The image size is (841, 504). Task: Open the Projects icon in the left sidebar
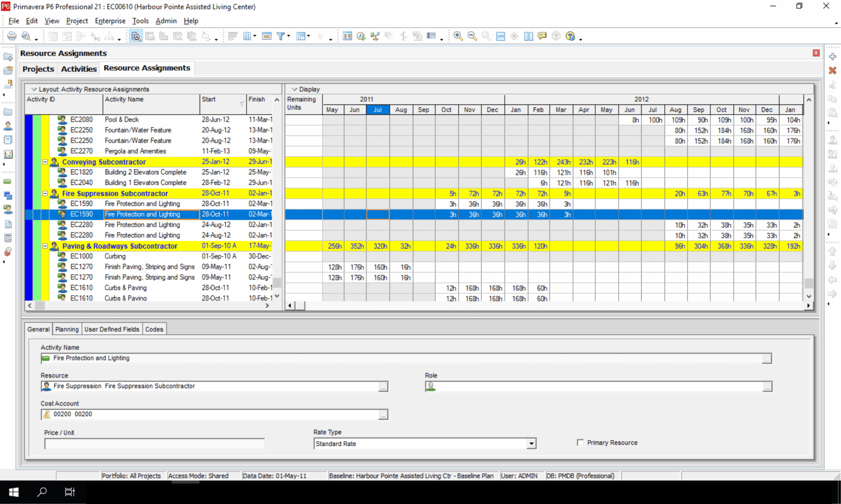[x=8, y=112]
